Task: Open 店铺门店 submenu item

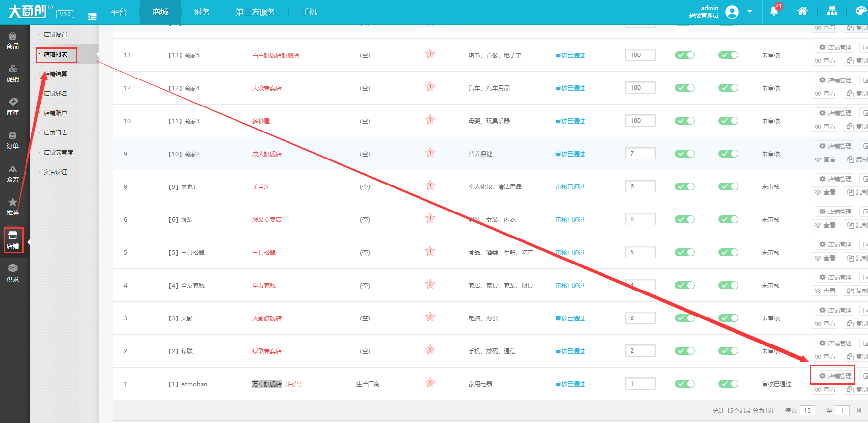Action: pos(55,133)
